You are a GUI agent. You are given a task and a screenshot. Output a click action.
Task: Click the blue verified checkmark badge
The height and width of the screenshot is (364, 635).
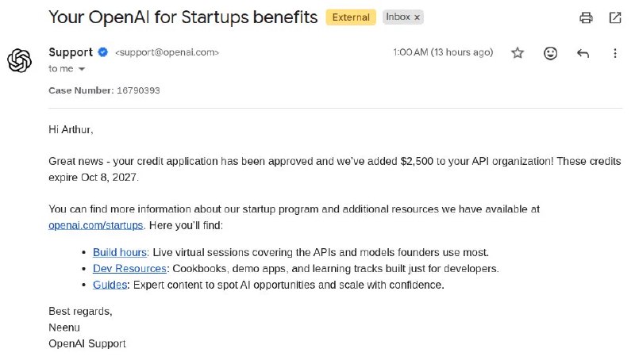(x=103, y=52)
